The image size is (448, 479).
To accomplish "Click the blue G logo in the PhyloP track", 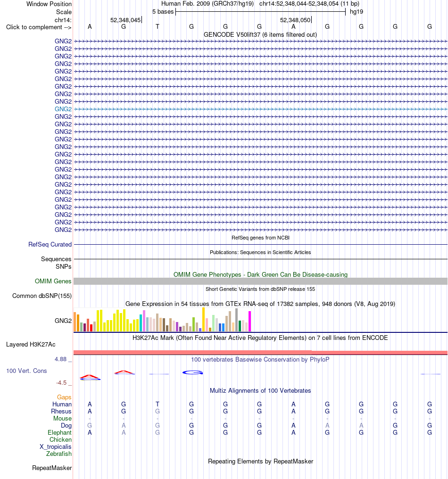I will pos(192,372).
